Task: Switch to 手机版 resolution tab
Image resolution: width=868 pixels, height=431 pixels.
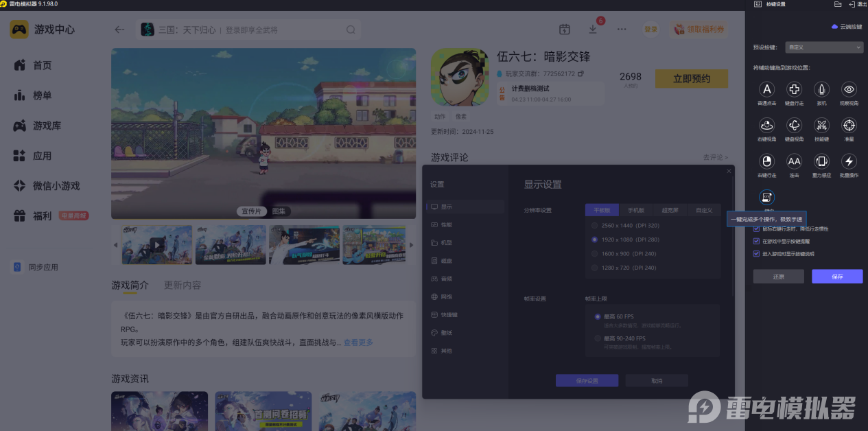Action: click(636, 210)
